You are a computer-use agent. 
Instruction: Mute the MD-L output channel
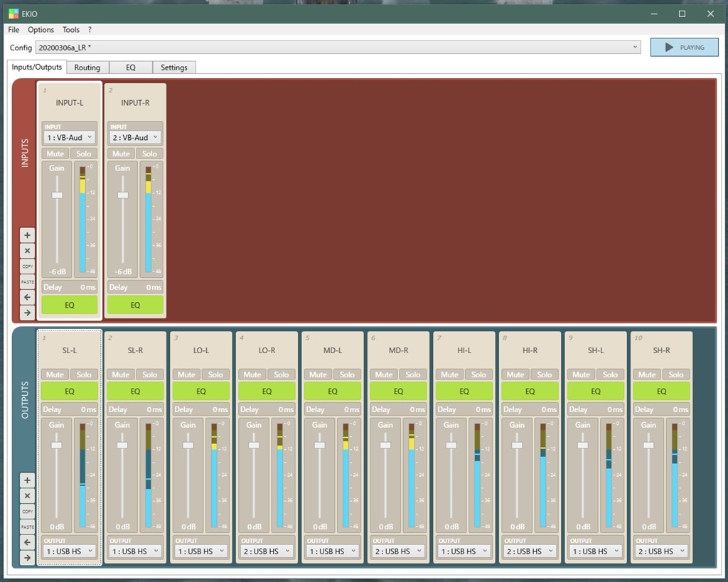(x=318, y=374)
